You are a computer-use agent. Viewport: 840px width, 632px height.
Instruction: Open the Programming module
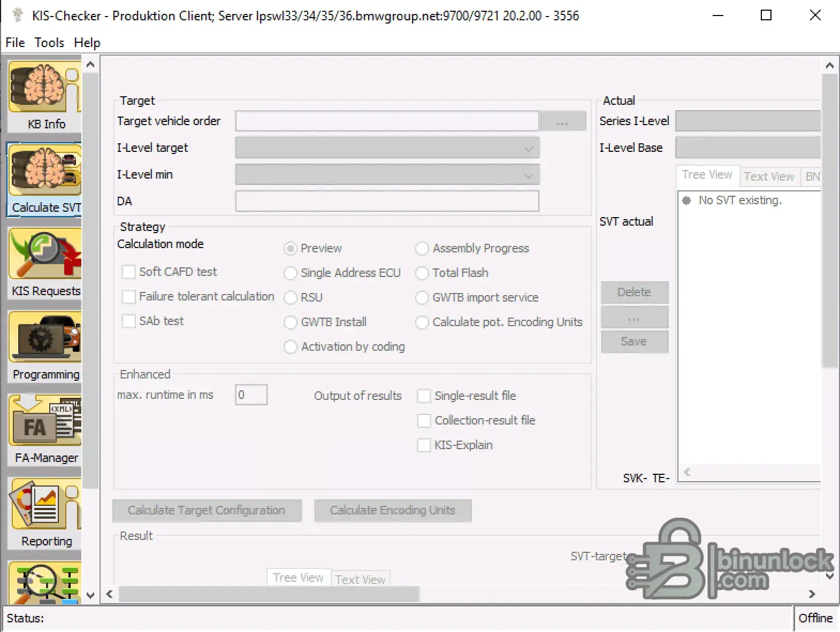click(45, 346)
